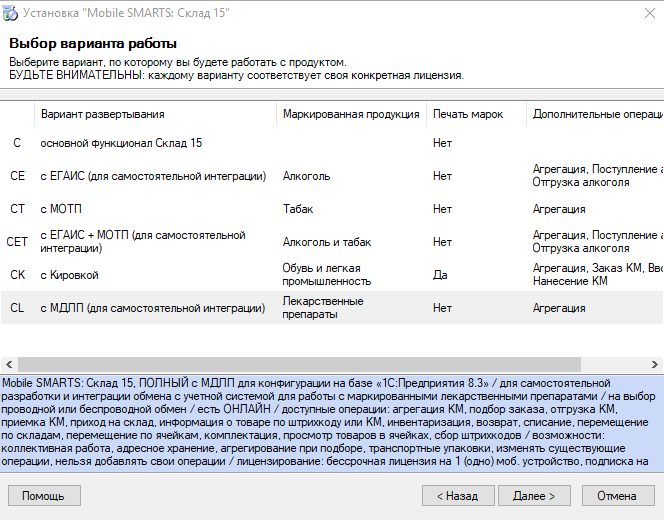Click the left arrow of horizontal scrollbar

(x=9, y=364)
